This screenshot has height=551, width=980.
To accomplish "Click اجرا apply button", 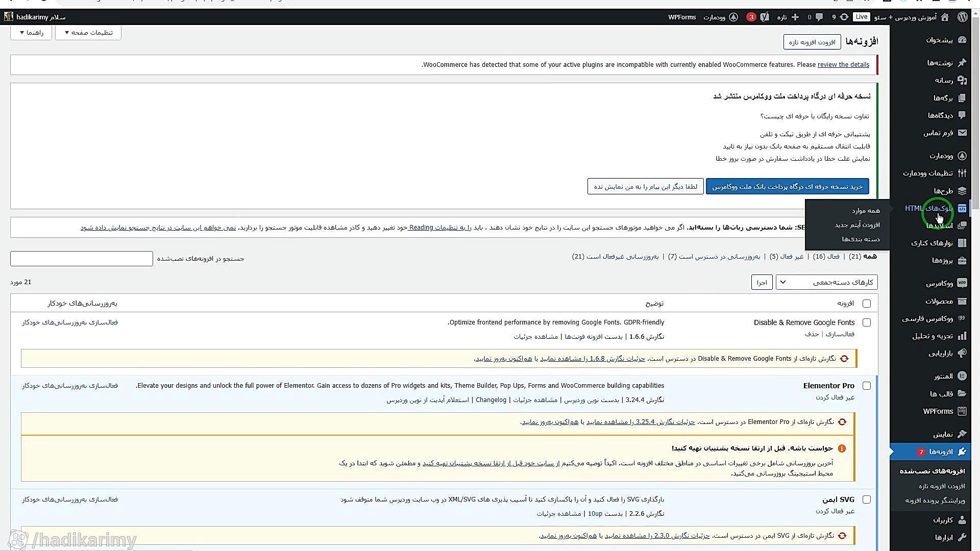I will (762, 282).
